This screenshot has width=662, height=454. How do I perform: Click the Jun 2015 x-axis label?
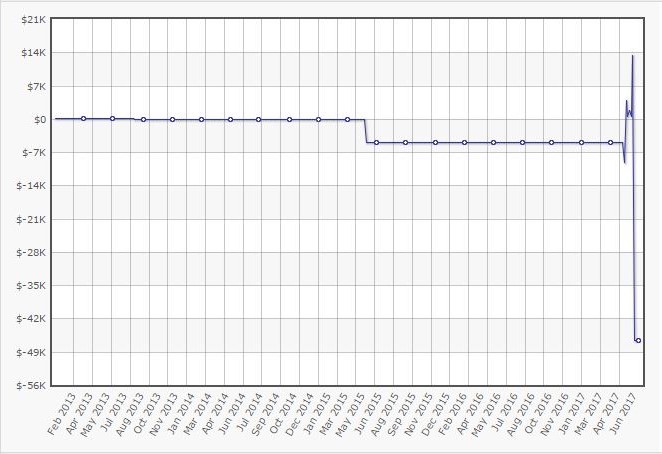[368, 414]
